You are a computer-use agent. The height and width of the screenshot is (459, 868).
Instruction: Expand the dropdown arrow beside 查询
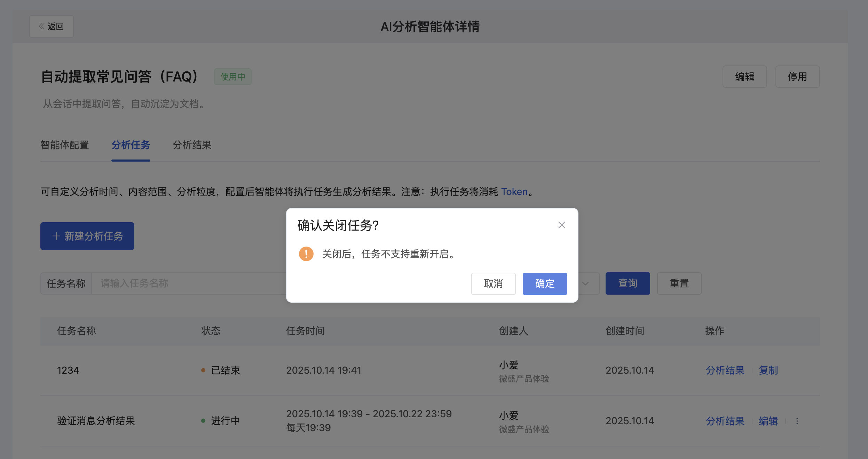586,283
